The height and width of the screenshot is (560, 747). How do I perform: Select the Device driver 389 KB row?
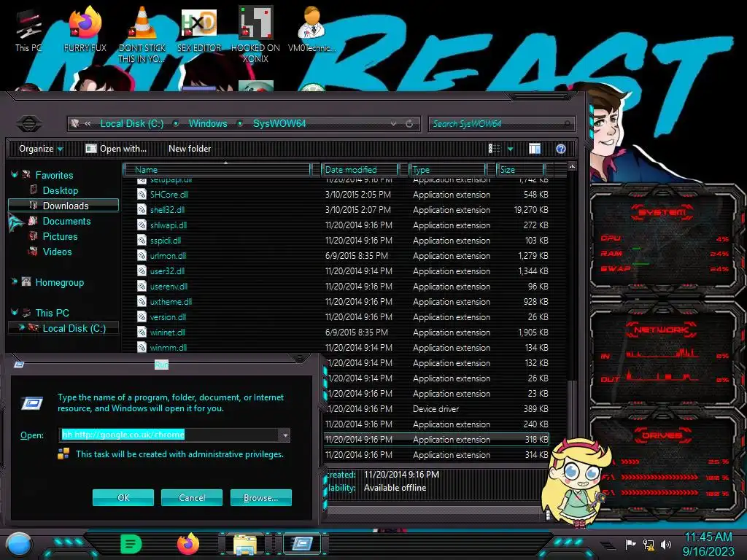click(437, 409)
